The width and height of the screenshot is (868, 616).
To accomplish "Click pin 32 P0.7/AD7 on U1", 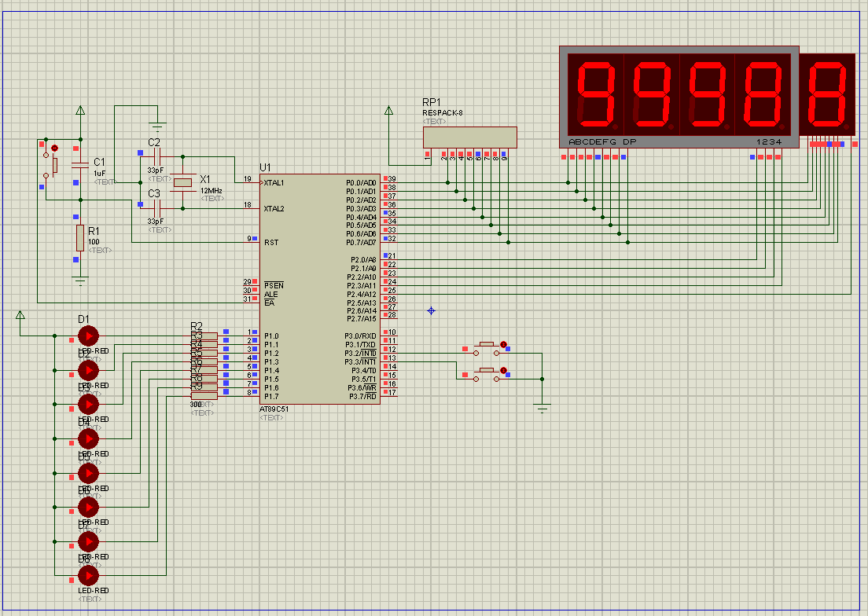I will point(388,242).
